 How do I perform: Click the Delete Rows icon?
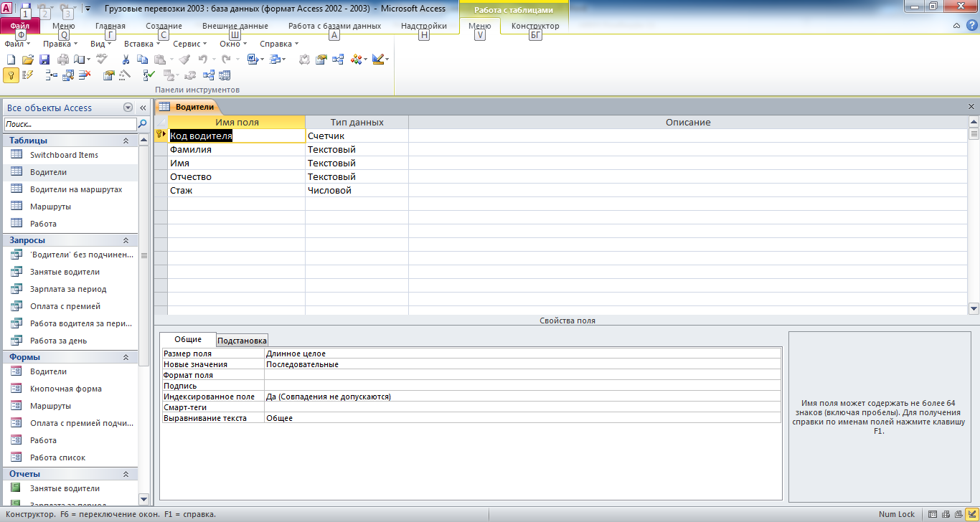(x=85, y=75)
